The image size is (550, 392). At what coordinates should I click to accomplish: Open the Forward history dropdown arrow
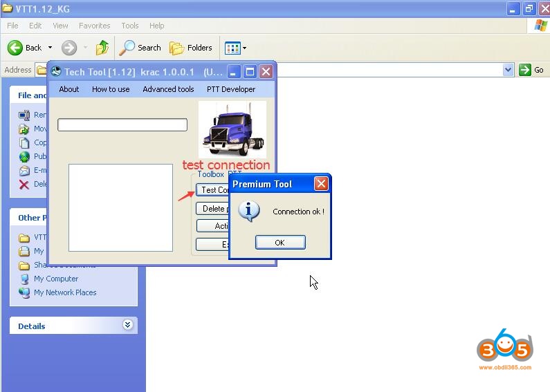pyautogui.click(x=85, y=47)
